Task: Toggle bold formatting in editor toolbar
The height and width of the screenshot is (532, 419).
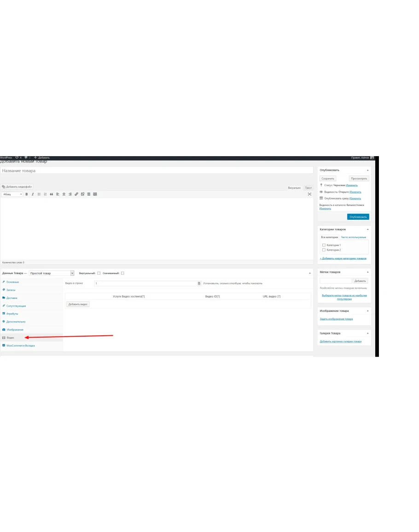Action: [x=27, y=194]
